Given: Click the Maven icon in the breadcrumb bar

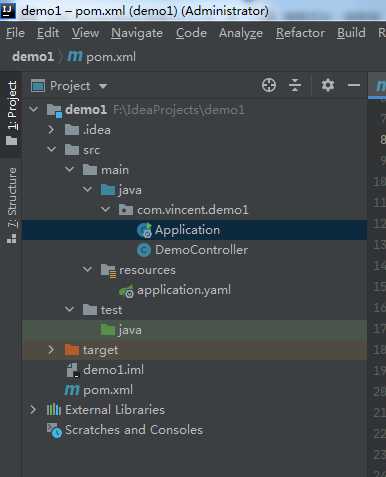Looking at the screenshot, I should pyautogui.click(x=75, y=57).
